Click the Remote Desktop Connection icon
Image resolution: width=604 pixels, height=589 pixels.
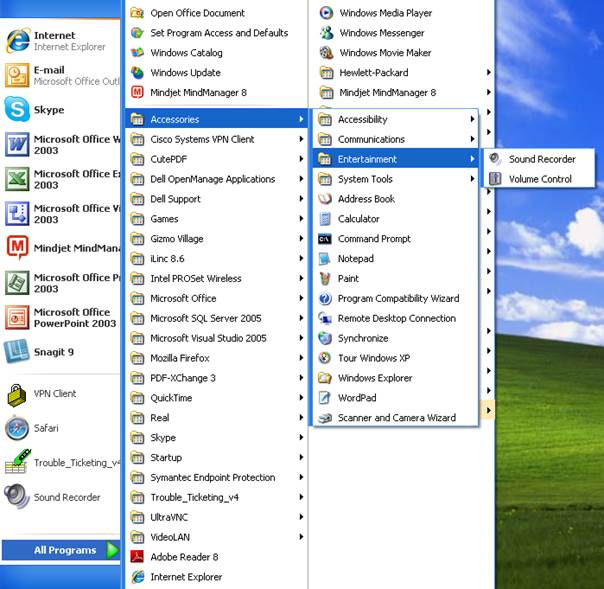[325, 318]
